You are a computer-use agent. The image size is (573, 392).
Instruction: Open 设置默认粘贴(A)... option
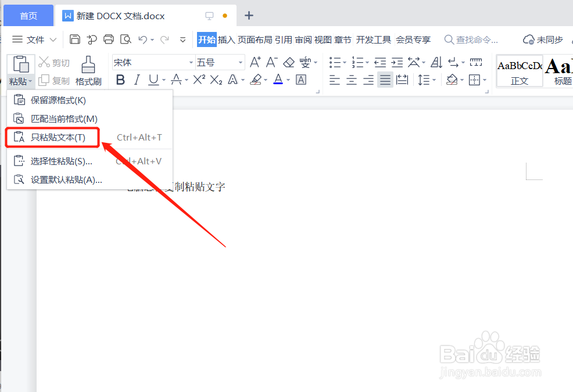(89, 180)
